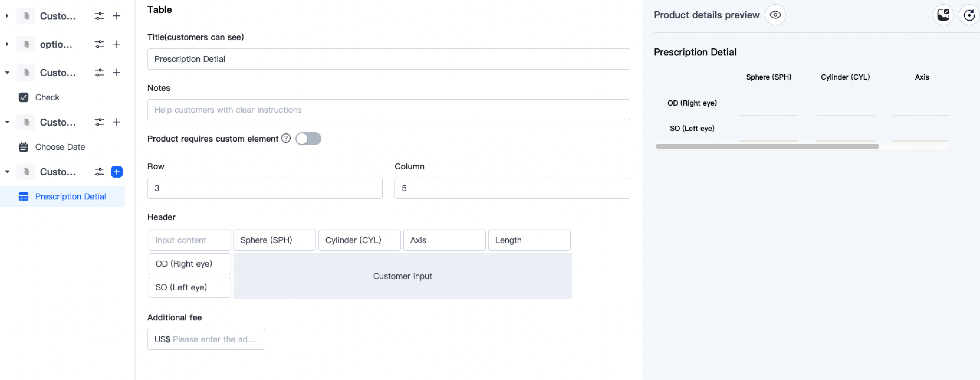Select Prescription Detial item in sidebar
Image resolution: width=980 pixels, height=380 pixels.
[70, 196]
